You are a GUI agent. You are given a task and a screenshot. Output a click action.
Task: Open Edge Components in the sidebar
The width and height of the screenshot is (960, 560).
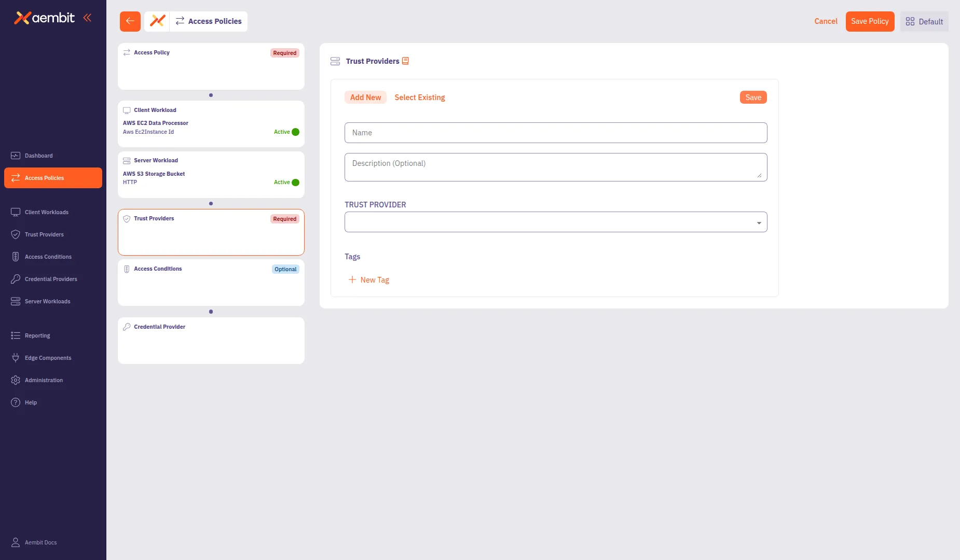48,358
